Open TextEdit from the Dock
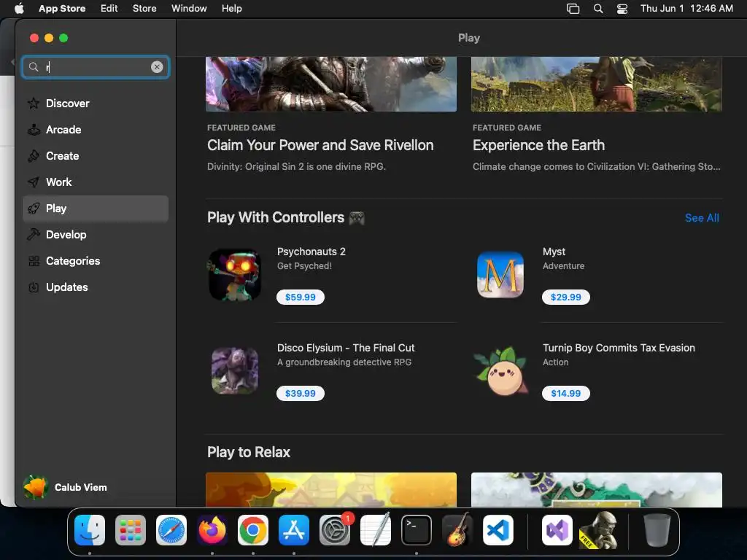 coord(376,530)
